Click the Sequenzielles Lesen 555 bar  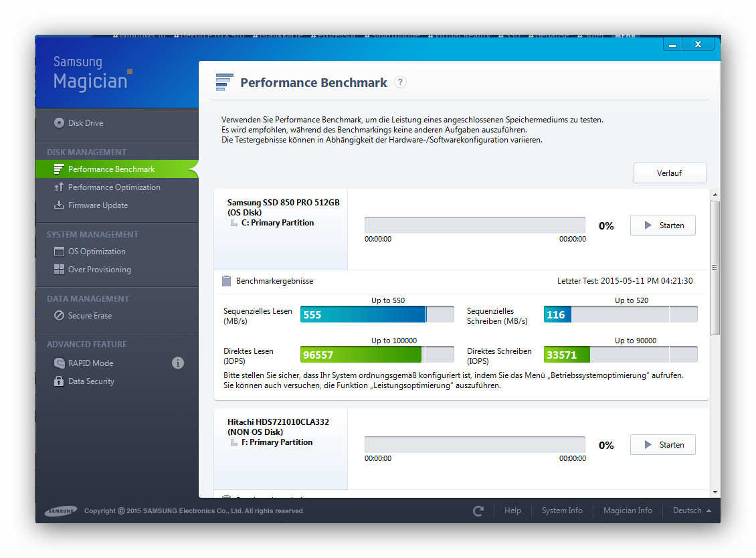click(x=377, y=314)
